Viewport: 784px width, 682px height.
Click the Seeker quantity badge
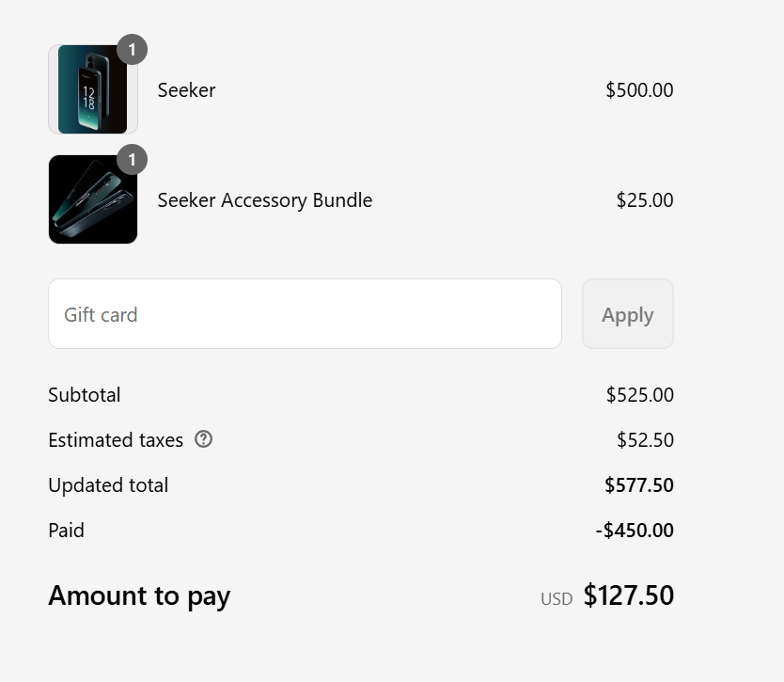132,50
